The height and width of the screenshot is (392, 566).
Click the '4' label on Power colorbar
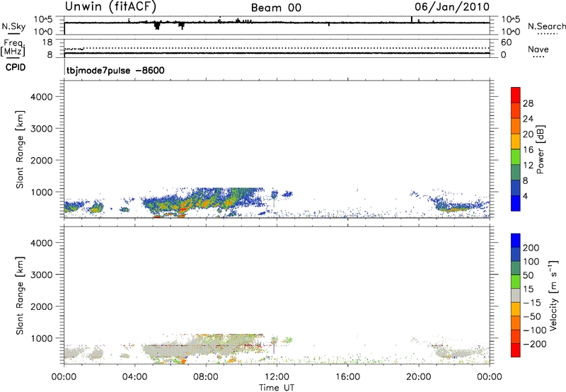pyautogui.click(x=525, y=196)
